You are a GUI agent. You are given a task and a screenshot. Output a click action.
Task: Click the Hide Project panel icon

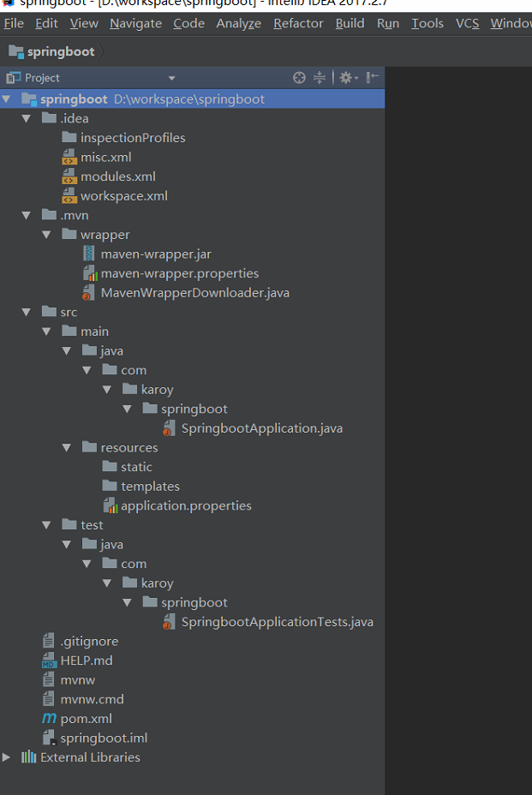(373, 77)
